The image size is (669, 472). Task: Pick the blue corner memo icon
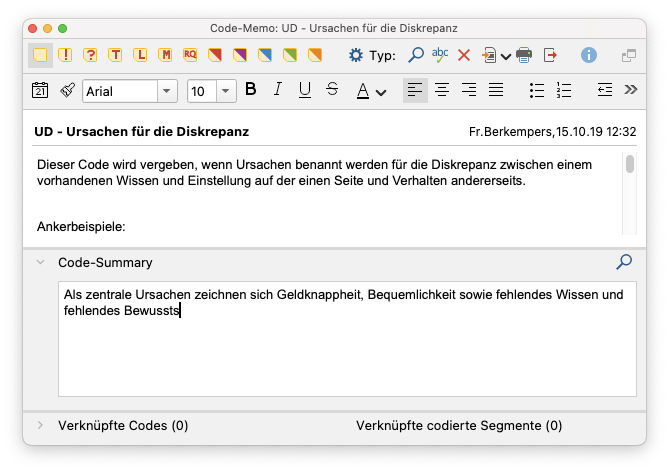pos(265,55)
